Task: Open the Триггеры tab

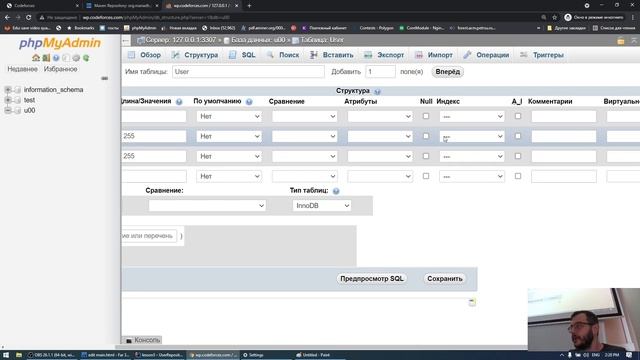Action: [542, 55]
